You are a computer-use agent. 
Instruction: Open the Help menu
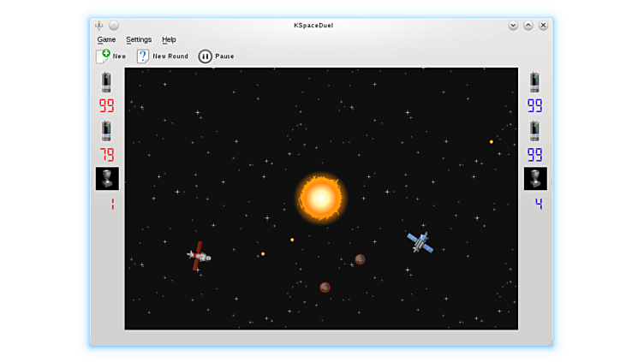tap(169, 39)
